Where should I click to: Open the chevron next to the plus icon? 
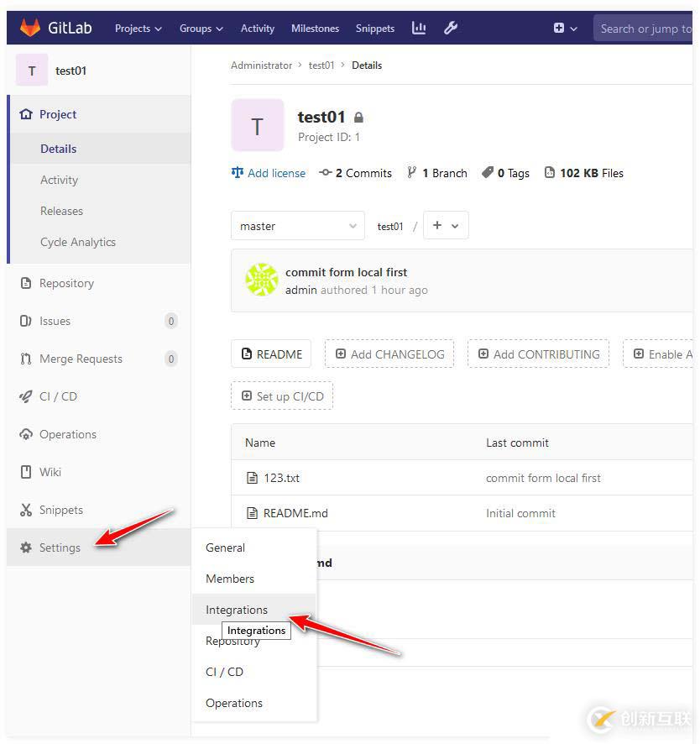click(x=573, y=29)
